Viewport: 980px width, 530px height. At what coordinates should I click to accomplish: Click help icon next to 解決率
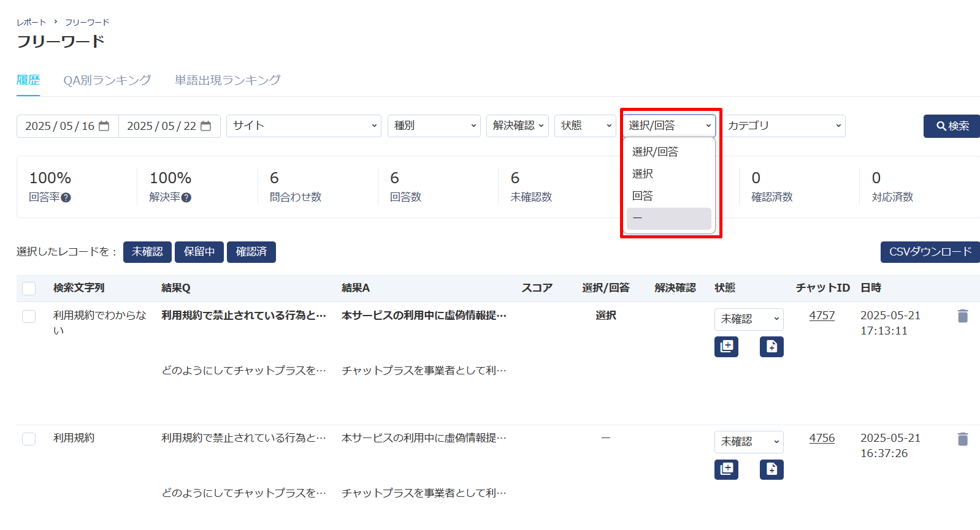186,197
